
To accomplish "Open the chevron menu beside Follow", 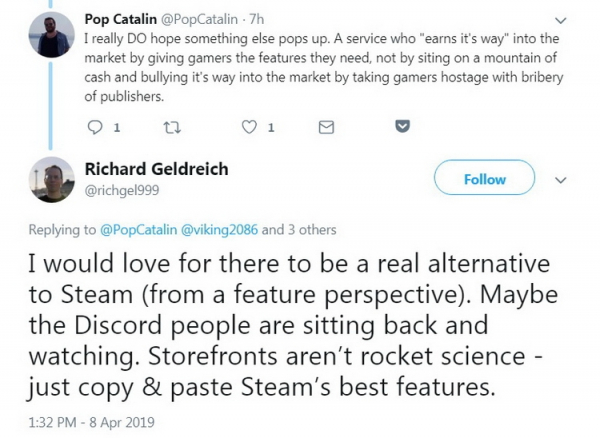I will click(560, 180).
